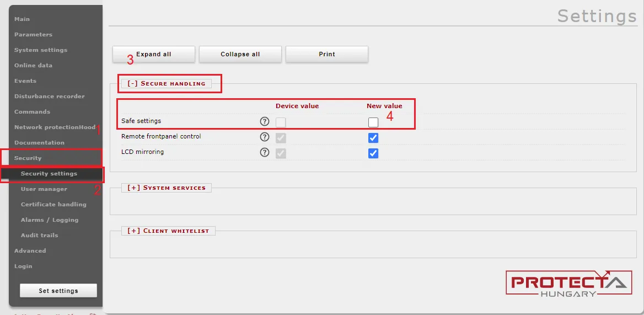Viewport: 644px width, 315px height.
Task: Open Alarms / Logging submenu
Action: 50,220
